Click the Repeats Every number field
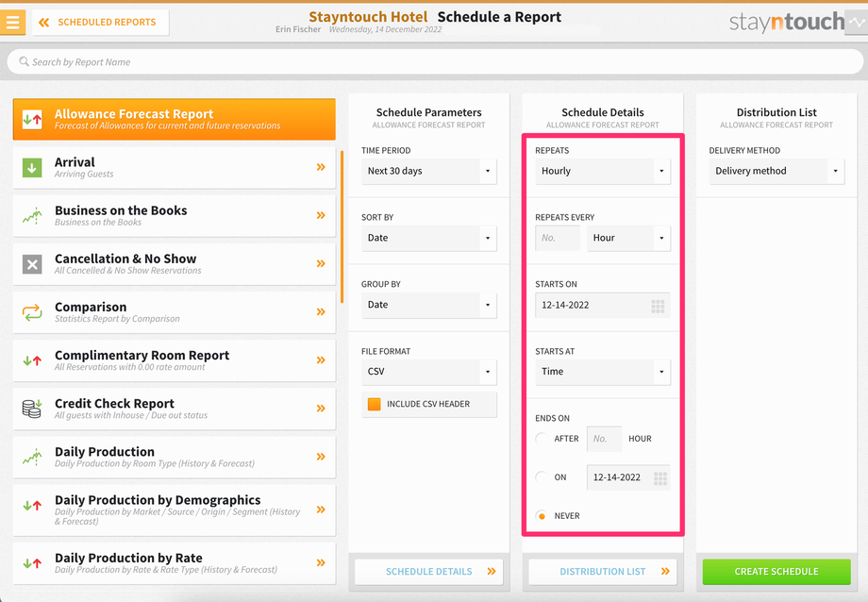868x602 pixels. click(558, 238)
